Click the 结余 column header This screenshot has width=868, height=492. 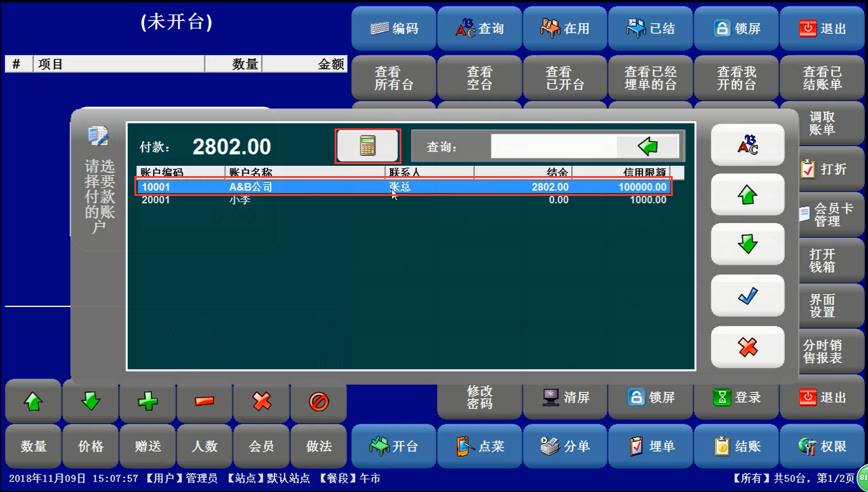[x=523, y=172]
